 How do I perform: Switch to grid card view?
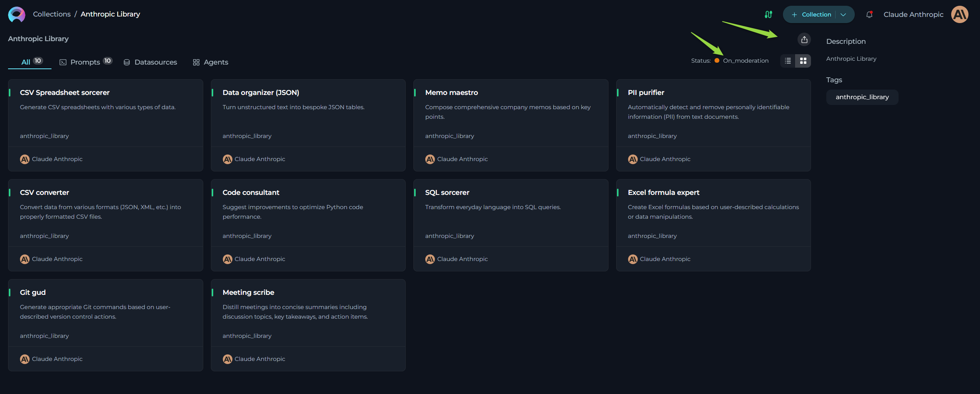coord(803,61)
